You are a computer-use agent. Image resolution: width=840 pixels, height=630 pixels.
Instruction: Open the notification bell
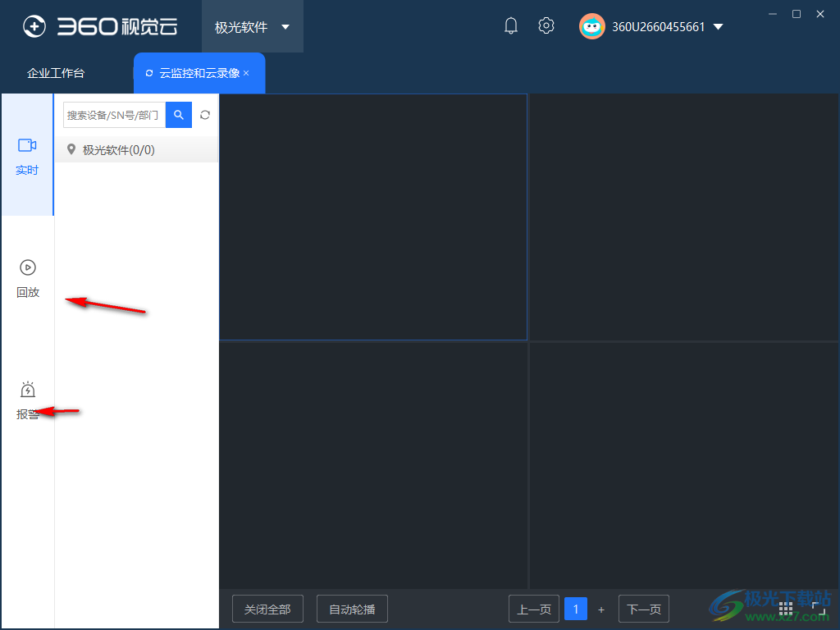coord(510,25)
